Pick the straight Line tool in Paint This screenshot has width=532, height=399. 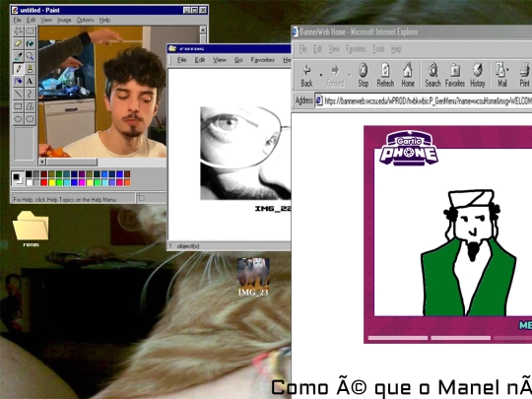18,94
